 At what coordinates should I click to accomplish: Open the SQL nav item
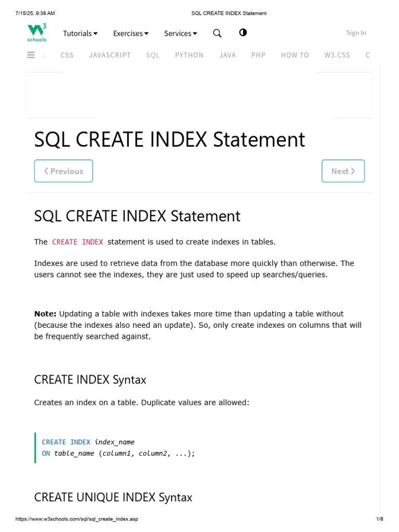pos(153,55)
